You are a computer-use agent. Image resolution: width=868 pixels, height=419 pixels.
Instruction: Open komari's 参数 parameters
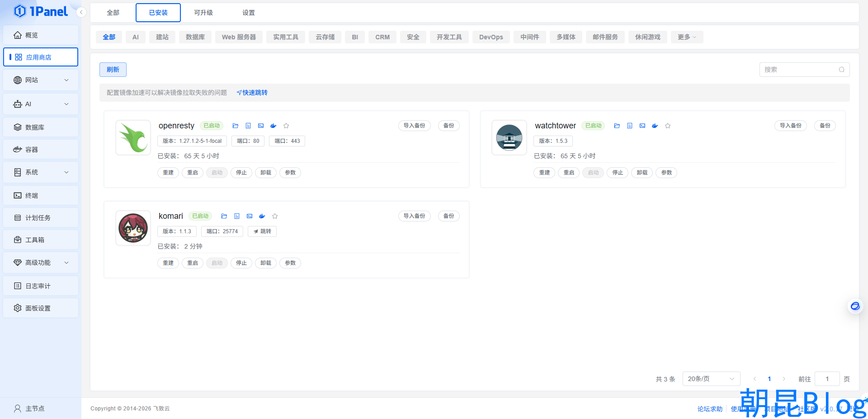click(290, 263)
